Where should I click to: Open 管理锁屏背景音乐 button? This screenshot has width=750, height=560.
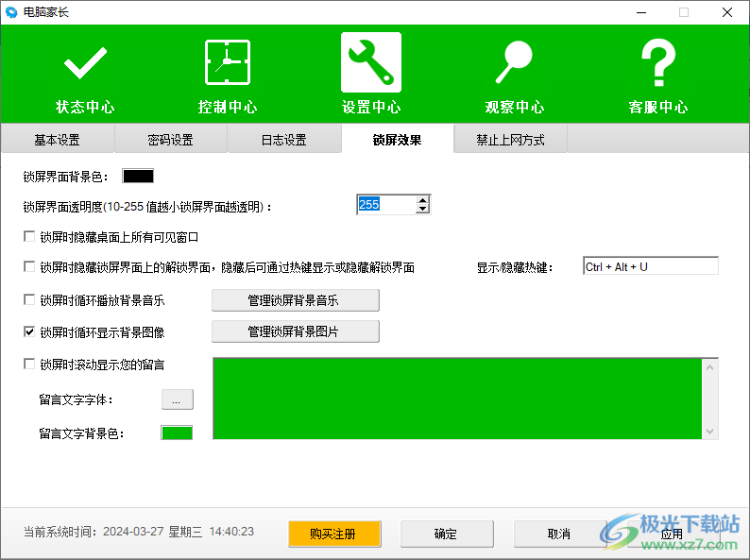coord(296,300)
